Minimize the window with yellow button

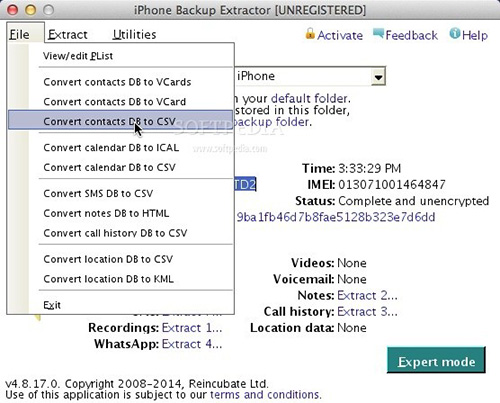[31, 10]
